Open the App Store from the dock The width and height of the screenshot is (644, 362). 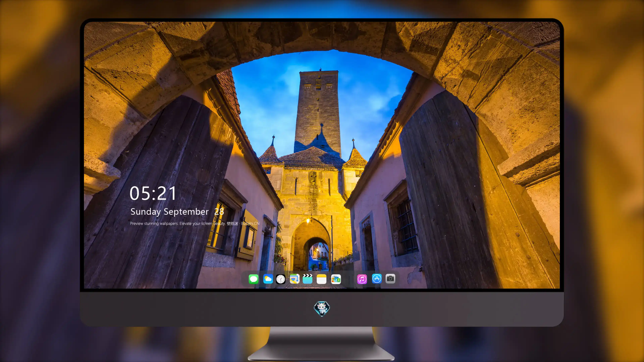tap(377, 279)
